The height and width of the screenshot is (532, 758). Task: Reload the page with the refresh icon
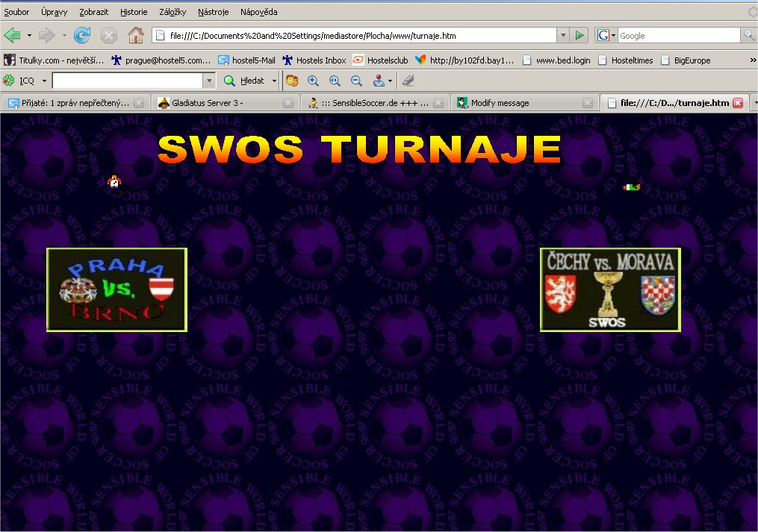click(x=82, y=35)
